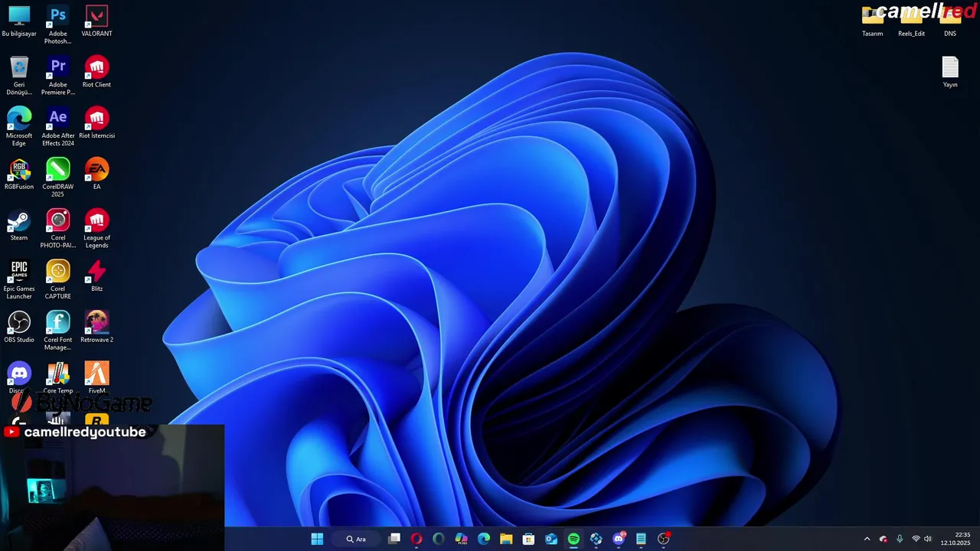Image resolution: width=980 pixels, height=551 pixels.
Task: Select Microsoft Edge desktop icon
Action: [x=19, y=126]
